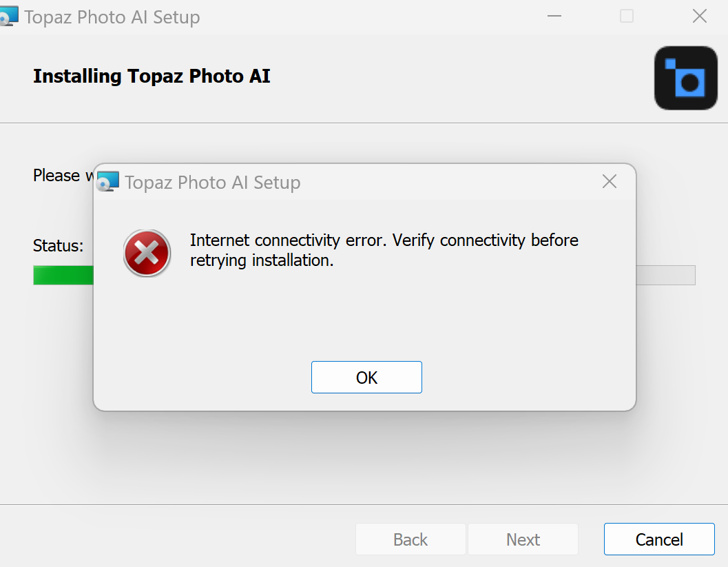Click the Topaz Photo AI logo
Image resolution: width=728 pixels, height=567 pixels.
click(x=685, y=78)
